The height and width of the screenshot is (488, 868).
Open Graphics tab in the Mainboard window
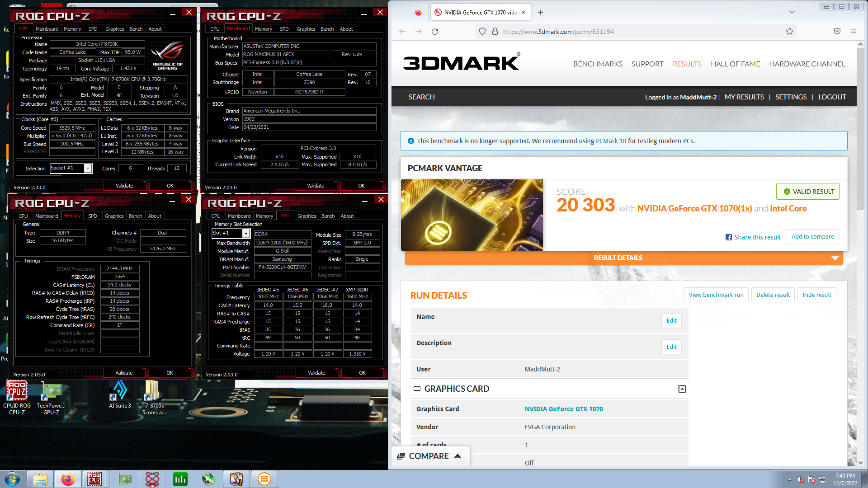[x=306, y=29]
